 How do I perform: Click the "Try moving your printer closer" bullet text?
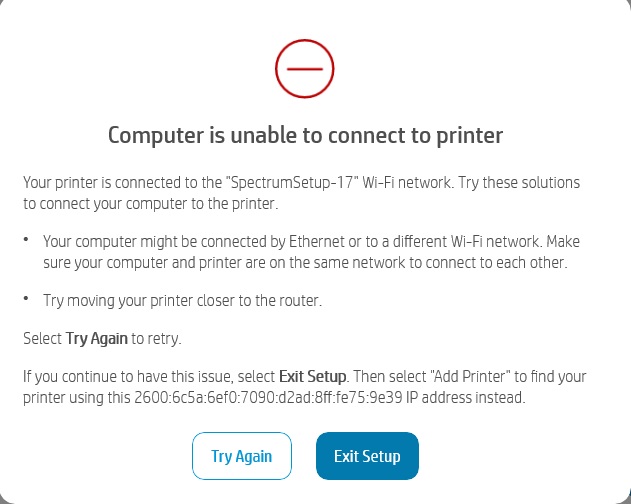coord(183,301)
